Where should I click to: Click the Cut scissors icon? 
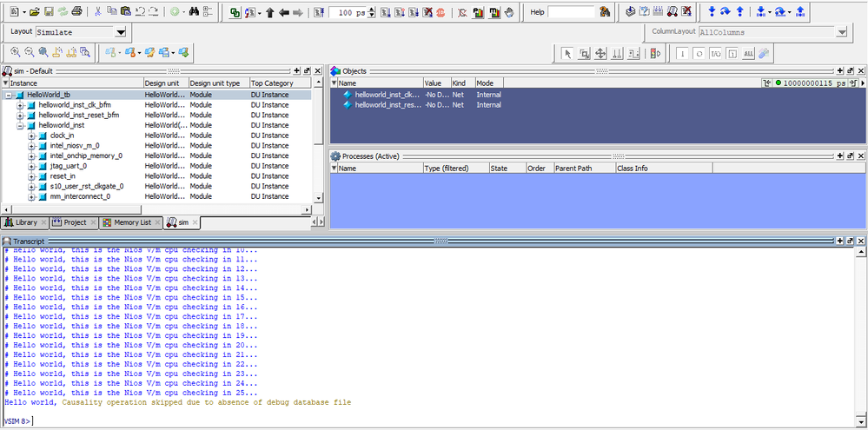click(98, 11)
